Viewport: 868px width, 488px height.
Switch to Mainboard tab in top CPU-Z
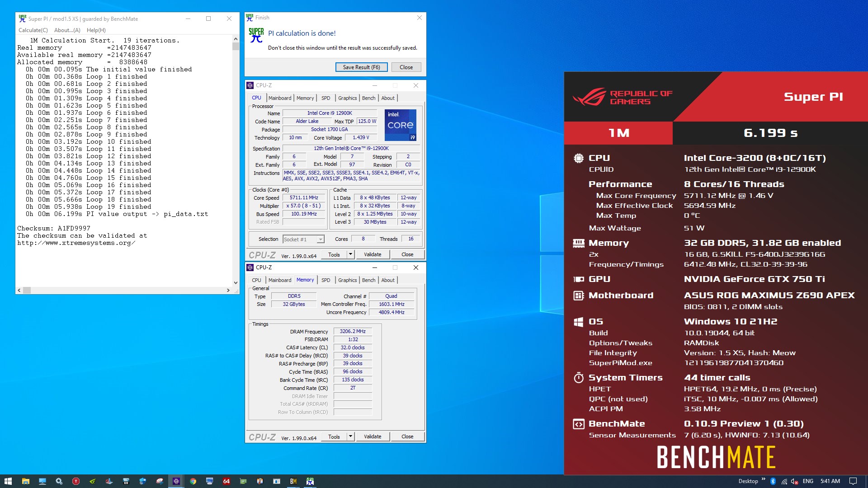coord(280,98)
